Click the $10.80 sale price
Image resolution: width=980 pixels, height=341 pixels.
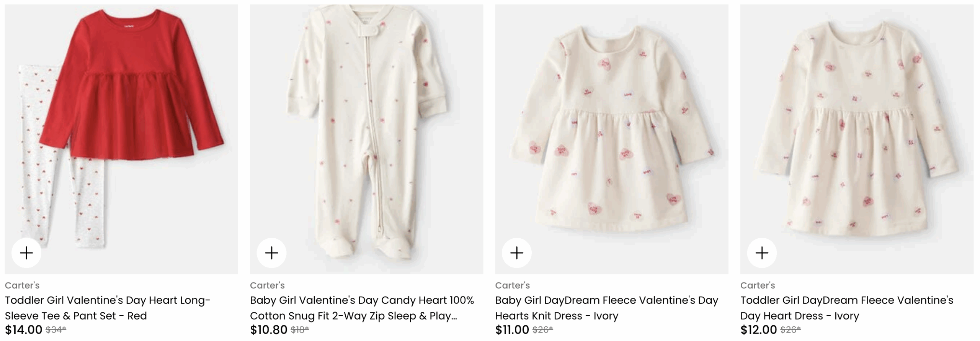(268, 330)
